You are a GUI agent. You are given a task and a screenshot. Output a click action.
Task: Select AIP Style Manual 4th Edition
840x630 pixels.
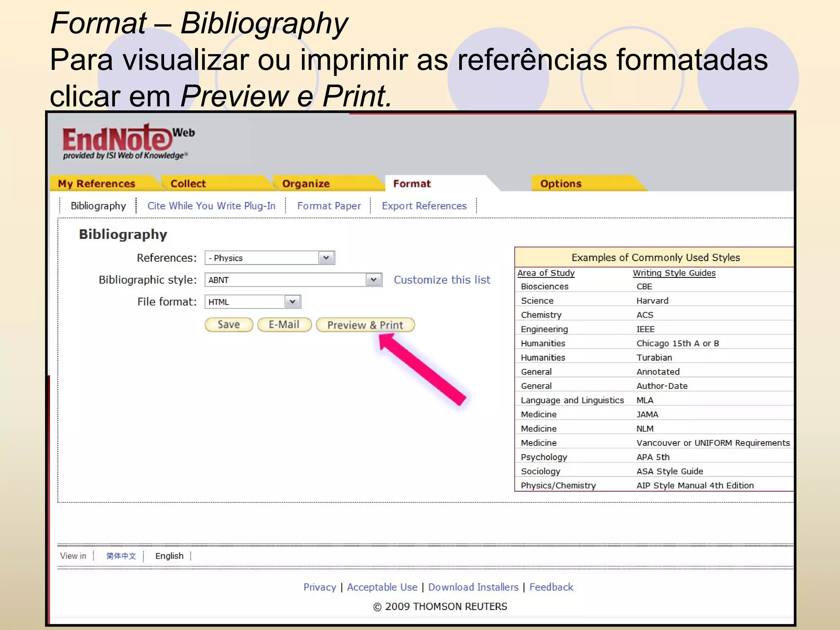[x=695, y=485]
